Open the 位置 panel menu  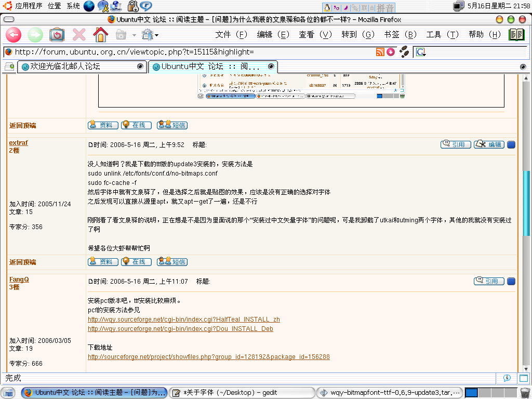pos(54,6)
